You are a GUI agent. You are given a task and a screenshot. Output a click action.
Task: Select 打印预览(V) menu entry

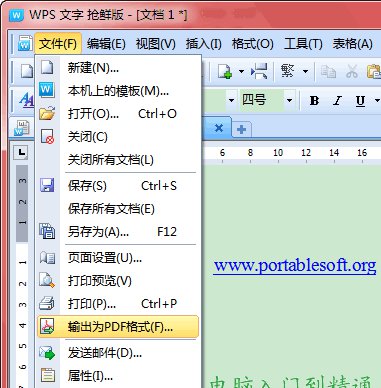(x=118, y=281)
